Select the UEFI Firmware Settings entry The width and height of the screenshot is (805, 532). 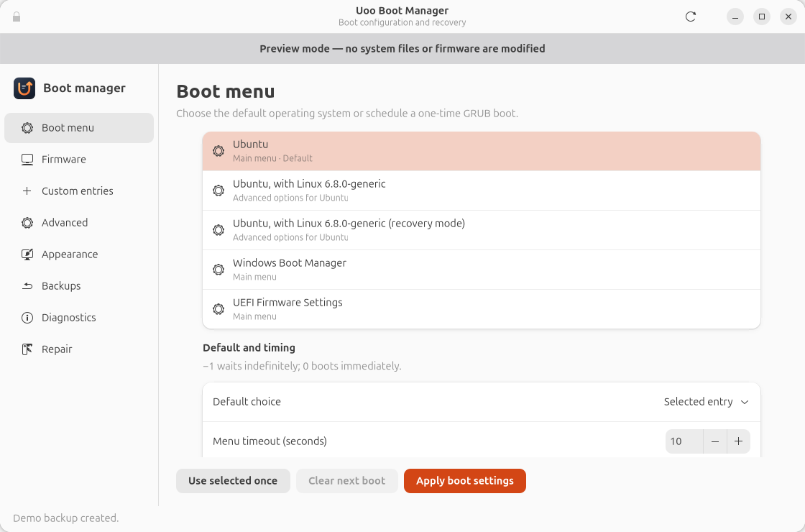(x=482, y=309)
